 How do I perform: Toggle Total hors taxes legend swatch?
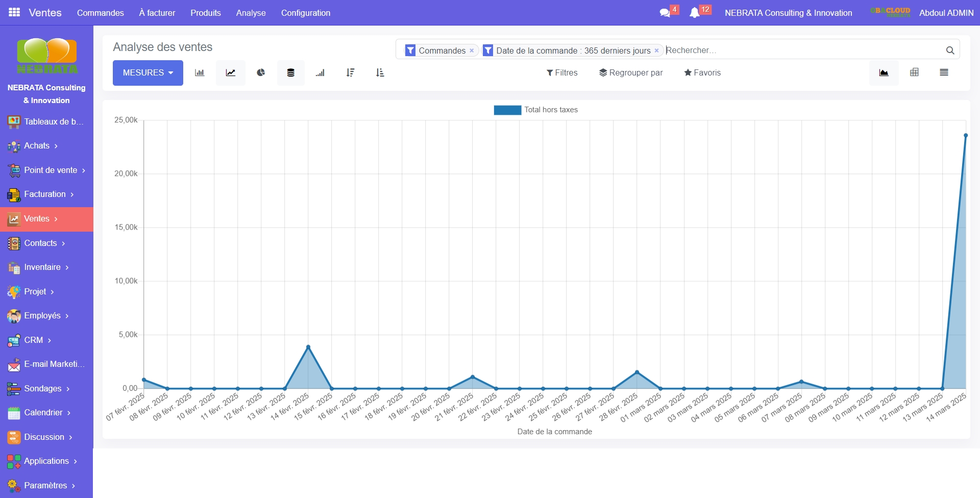click(507, 110)
